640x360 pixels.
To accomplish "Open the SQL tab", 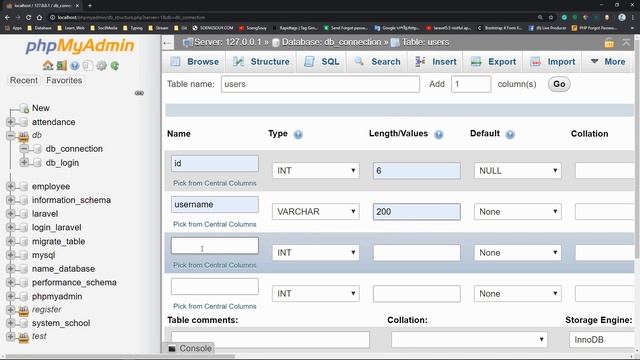I will tap(322, 62).
